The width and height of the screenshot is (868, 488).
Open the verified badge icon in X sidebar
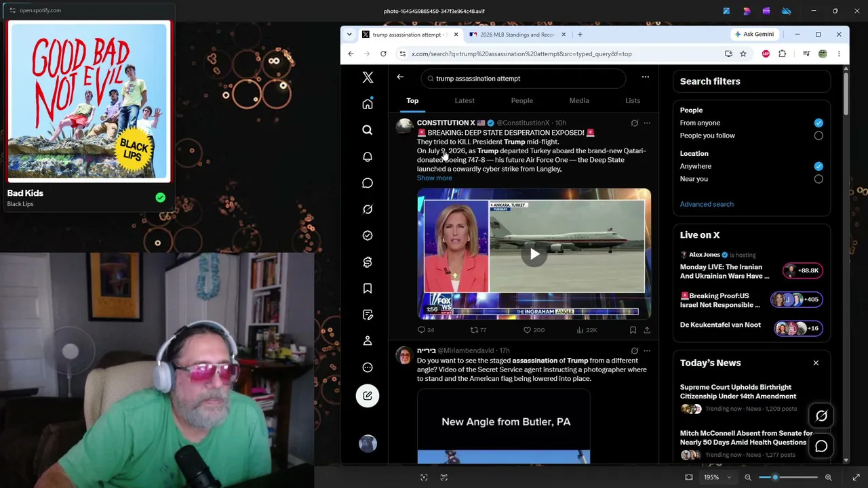point(368,236)
